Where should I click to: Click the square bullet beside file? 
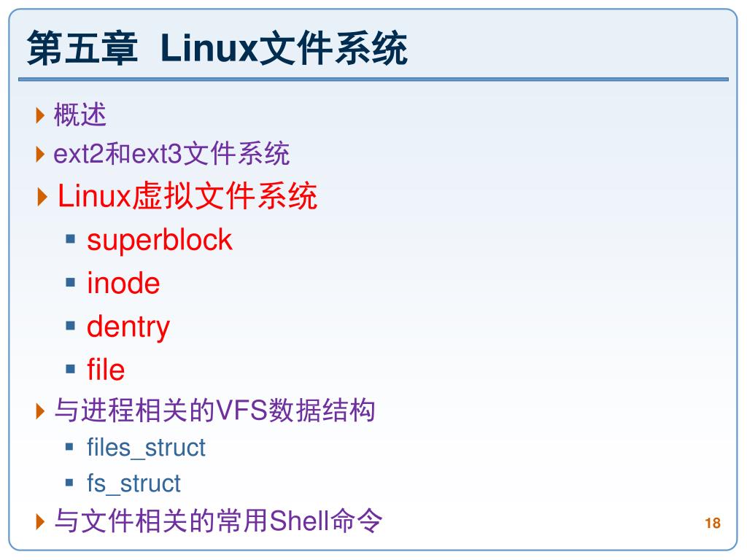pos(71,368)
